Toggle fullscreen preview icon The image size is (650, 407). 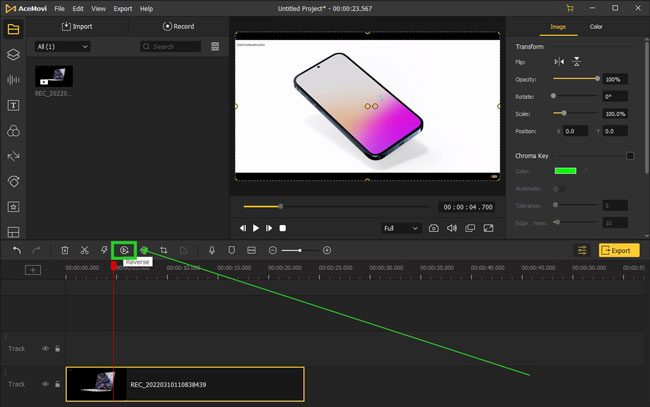click(x=489, y=228)
